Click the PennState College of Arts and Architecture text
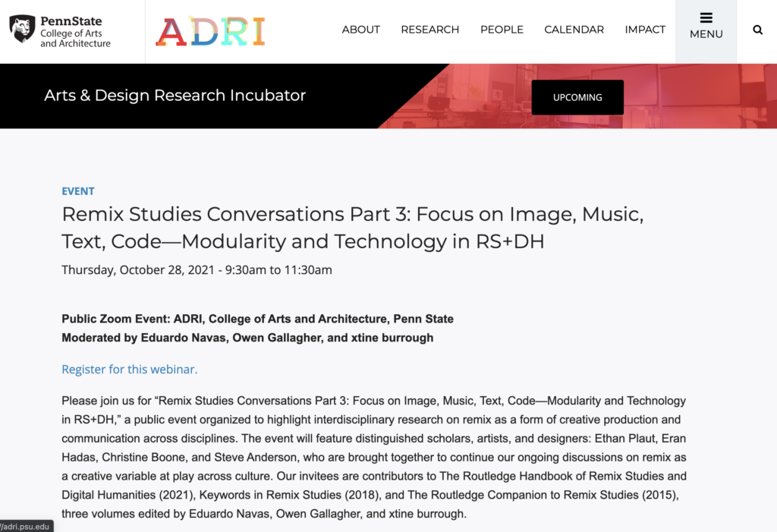This screenshot has height=532, width=777. pos(75,32)
